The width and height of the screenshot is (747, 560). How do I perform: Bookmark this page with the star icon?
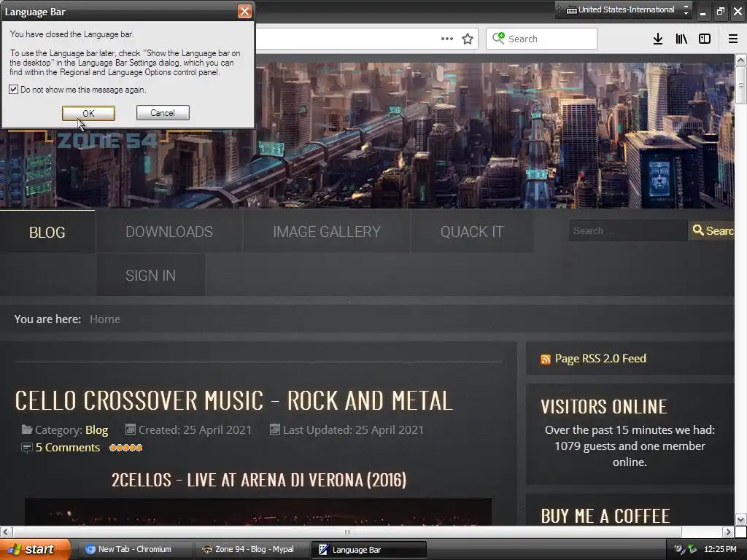coord(468,39)
